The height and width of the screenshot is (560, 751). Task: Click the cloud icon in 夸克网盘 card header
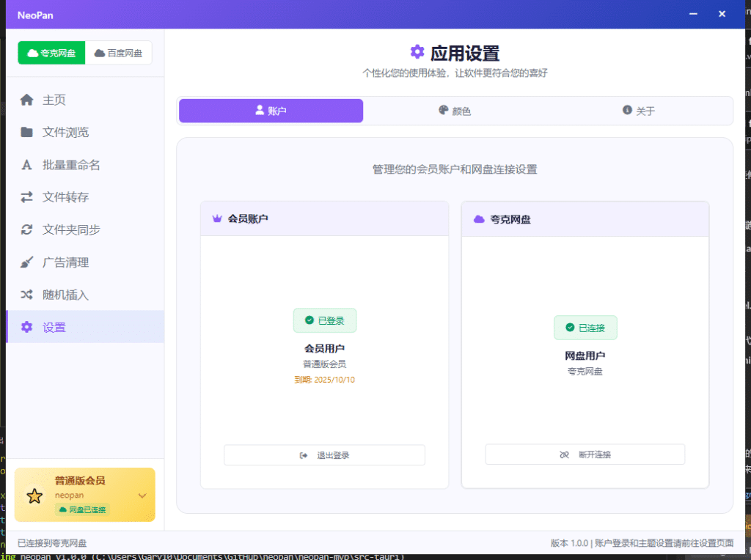pyautogui.click(x=479, y=219)
